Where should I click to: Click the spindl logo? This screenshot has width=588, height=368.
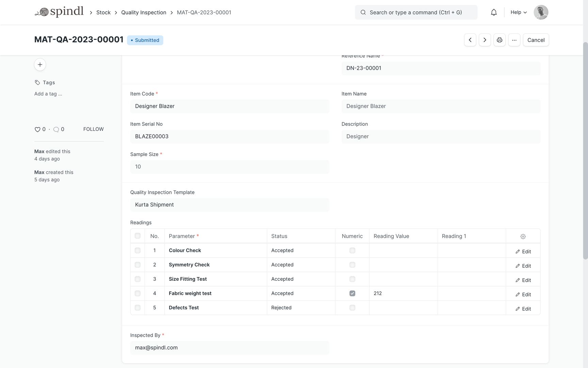pyautogui.click(x=59, y=11)
